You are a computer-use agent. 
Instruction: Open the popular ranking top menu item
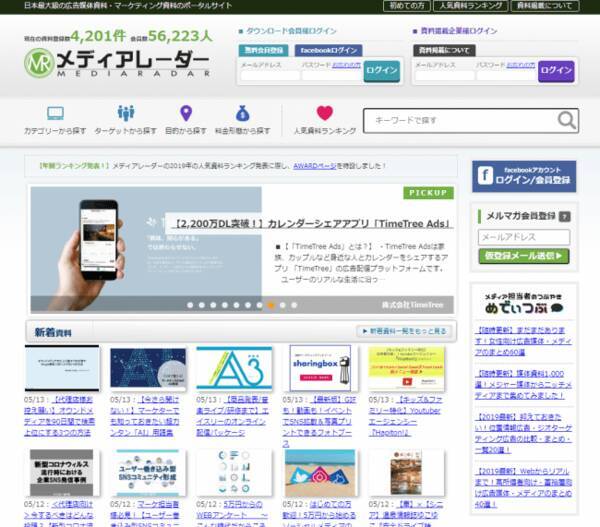471,6
